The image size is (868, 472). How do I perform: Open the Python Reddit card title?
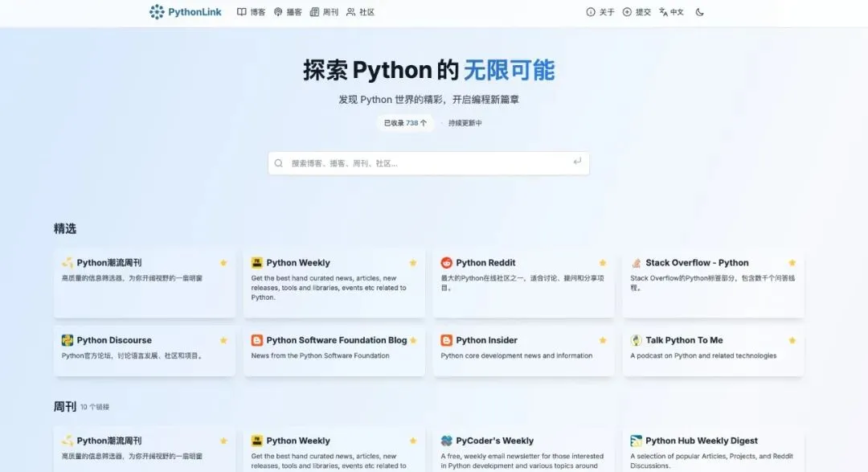click(x=485, y=263)
